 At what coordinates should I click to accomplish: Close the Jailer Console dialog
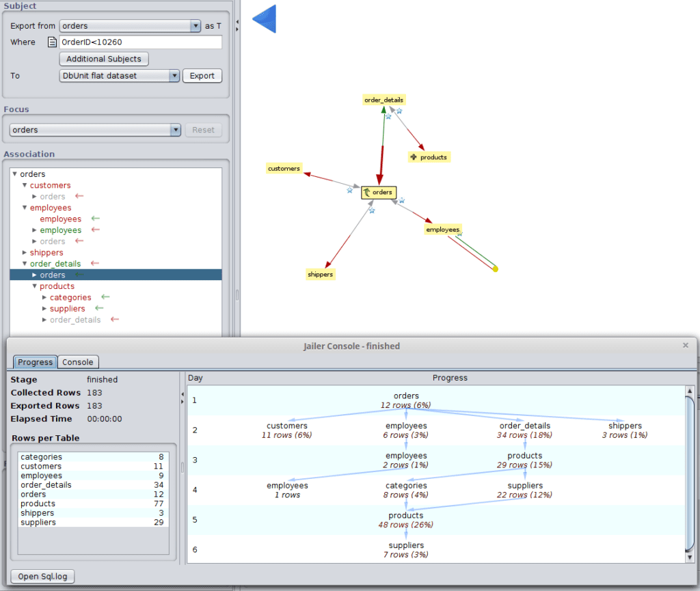click(x=686, y=346)
